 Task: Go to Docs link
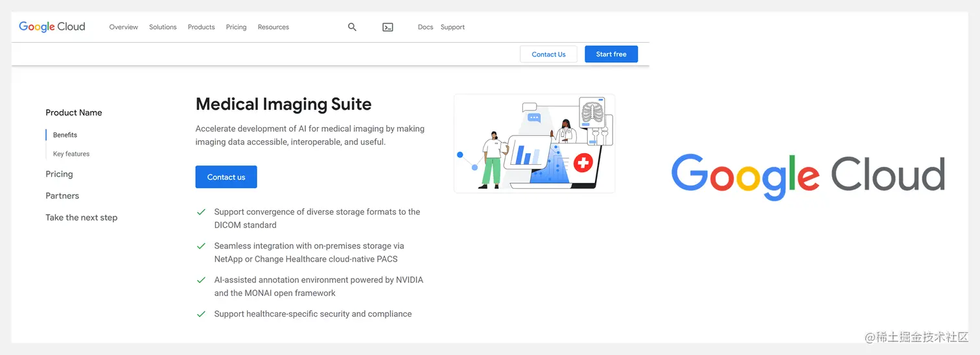pyautogui.click(x=425, y=27)
